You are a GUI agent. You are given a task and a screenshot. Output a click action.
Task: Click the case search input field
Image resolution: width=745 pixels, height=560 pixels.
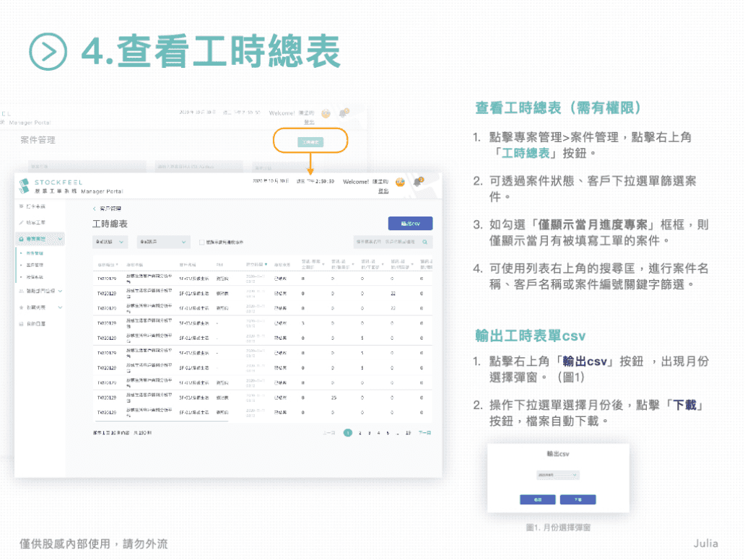(386, 242)
